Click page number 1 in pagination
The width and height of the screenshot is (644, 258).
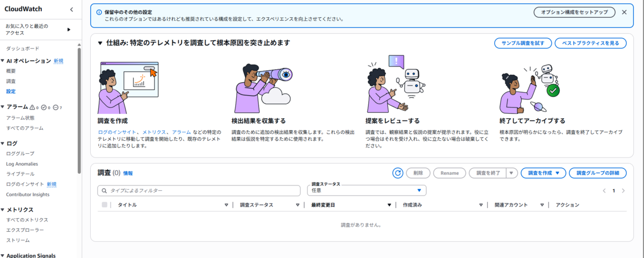click(x=614, y=191)
